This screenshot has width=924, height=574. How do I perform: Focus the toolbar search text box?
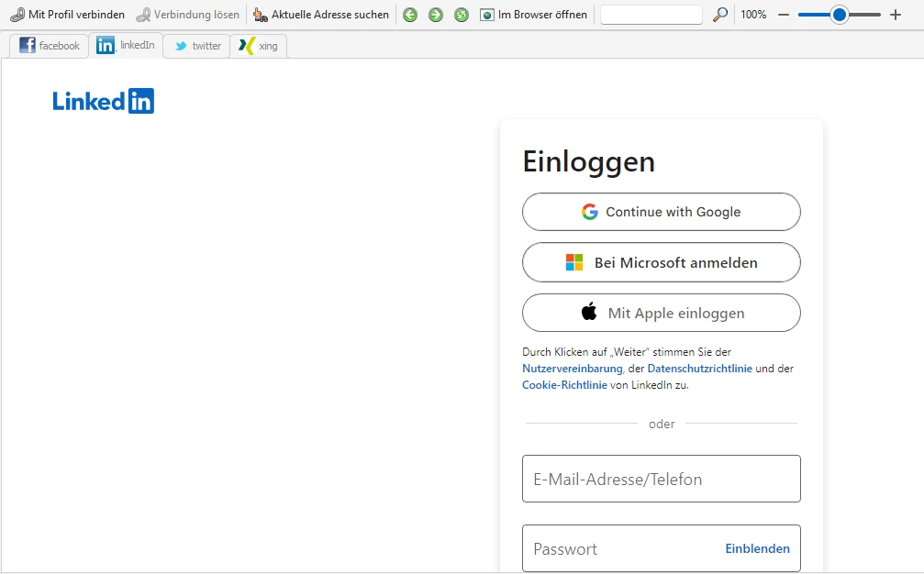click(x=651, y=14)
